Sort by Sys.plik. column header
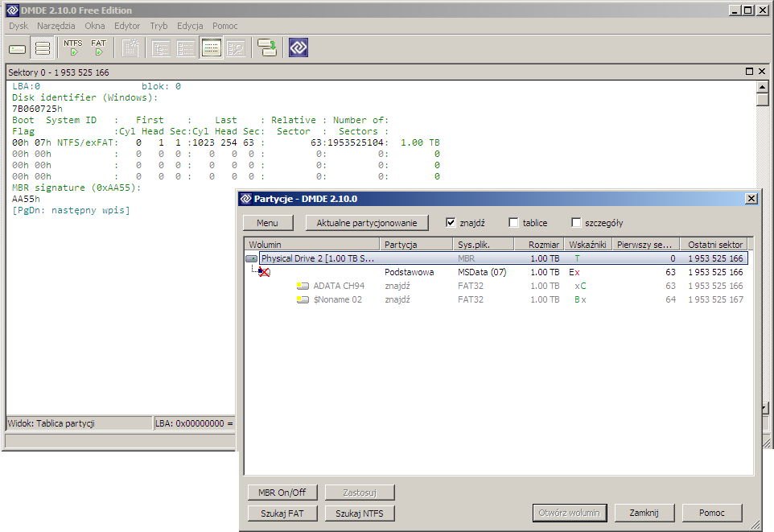The height and width of the screenshot is (532, 774). pos(484,244)
